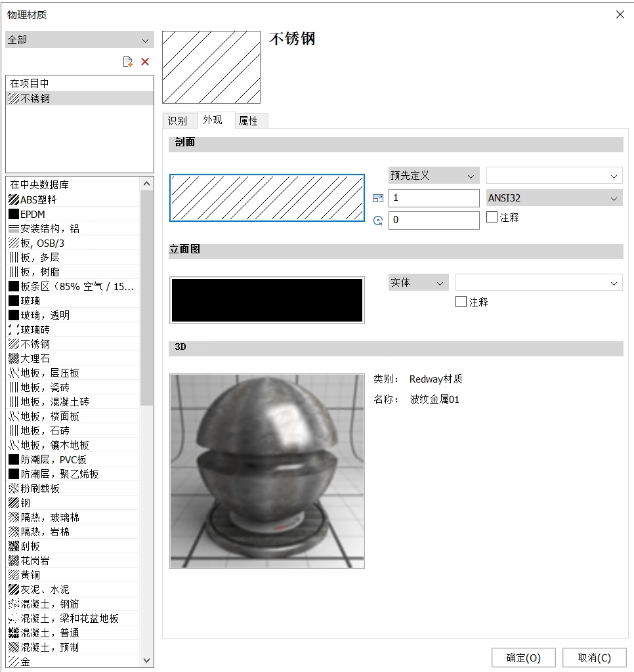Close the 物理材质 dialog
Screen dimensions: 634x672
coord(620,14)
